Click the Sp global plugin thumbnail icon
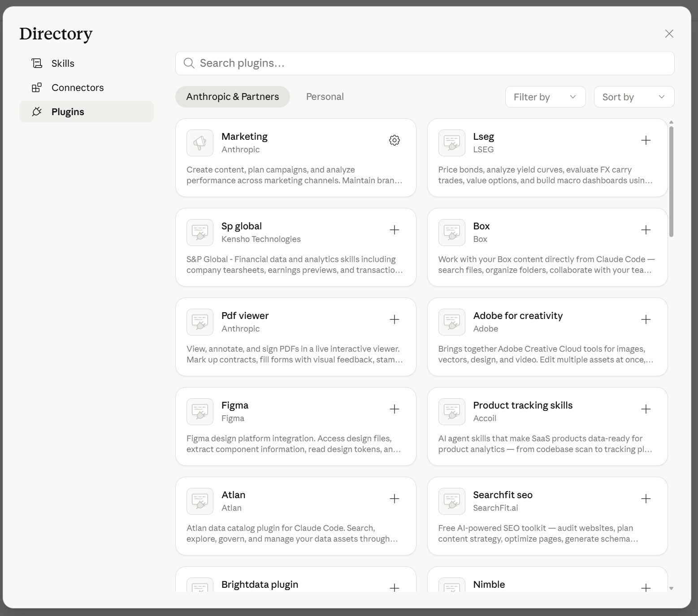This screenshot has height=616, width=698. [200, 233]
